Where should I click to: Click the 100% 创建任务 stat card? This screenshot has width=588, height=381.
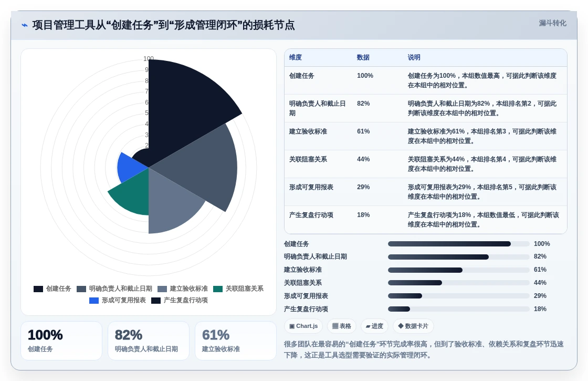[x=61, y=341]
